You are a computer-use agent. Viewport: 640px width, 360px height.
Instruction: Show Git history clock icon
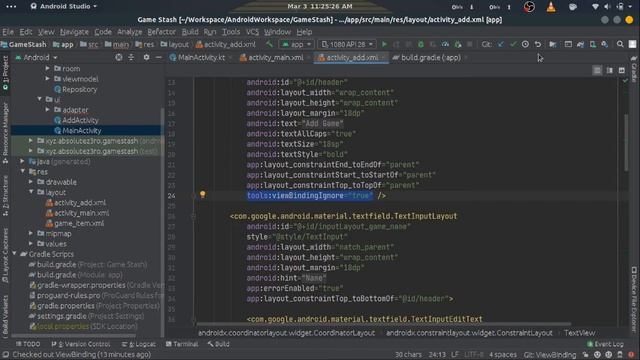pos(525,44)
